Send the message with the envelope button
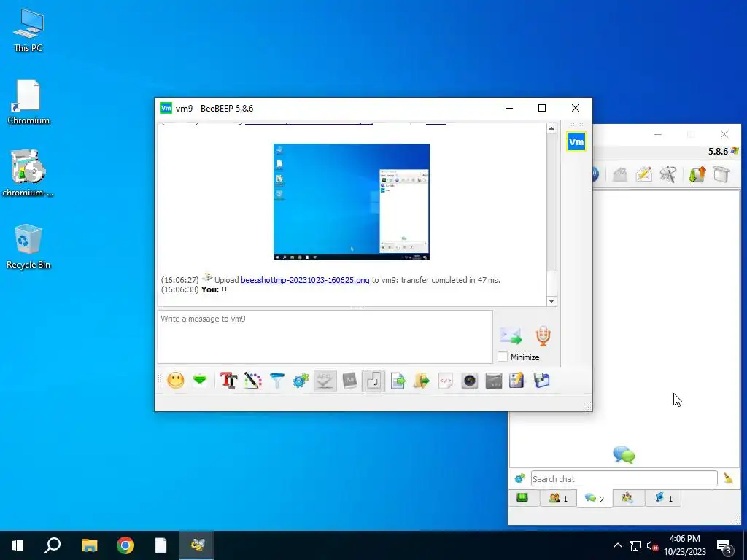Image resolution: width=747 pixels, height=560 pixels. [511, 335]
